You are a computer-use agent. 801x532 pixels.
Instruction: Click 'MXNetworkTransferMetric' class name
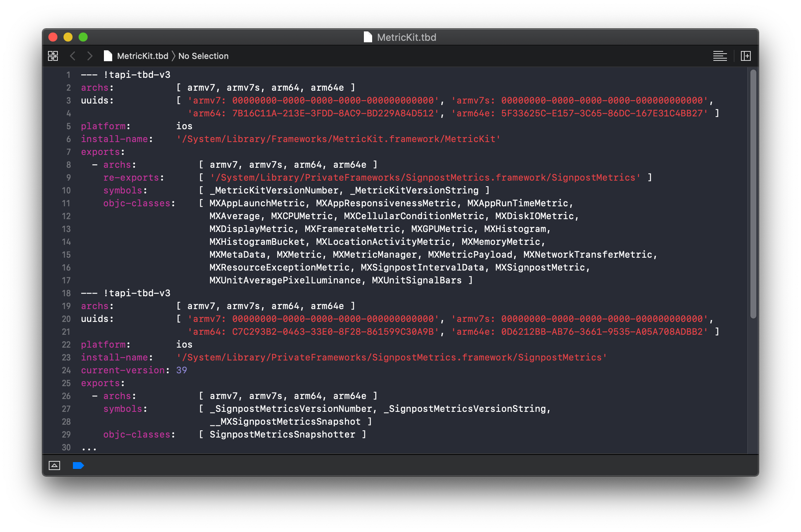tap(588, 255)
